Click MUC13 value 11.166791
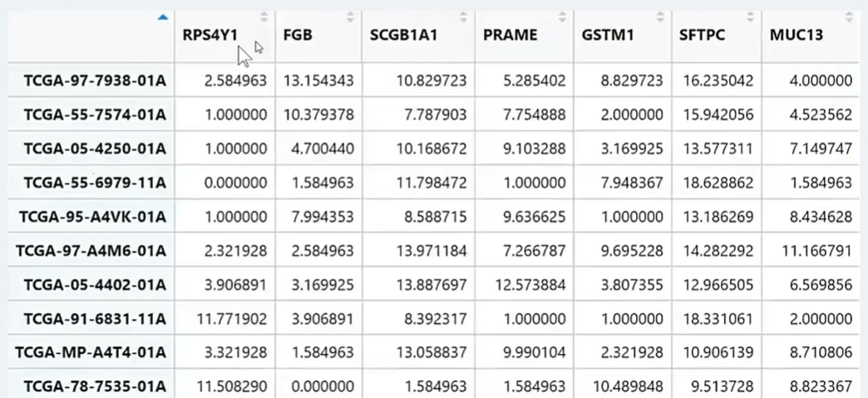 coord(817,251)
